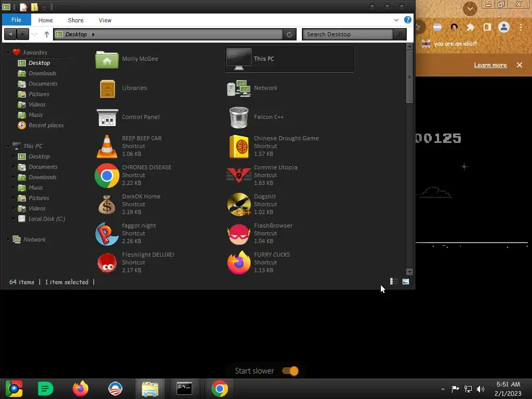Select the CHRONES DISEASE Chrome shortcut icon
The height and width of the screenshot is (399, 532).
tap(107, 176)
